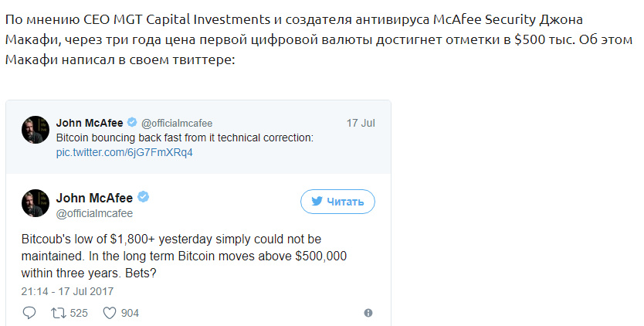The width and height of the screenshot is (644, 326).
Task: Click the @officialmcafee handle under main name
Action: tap(94, 213)
